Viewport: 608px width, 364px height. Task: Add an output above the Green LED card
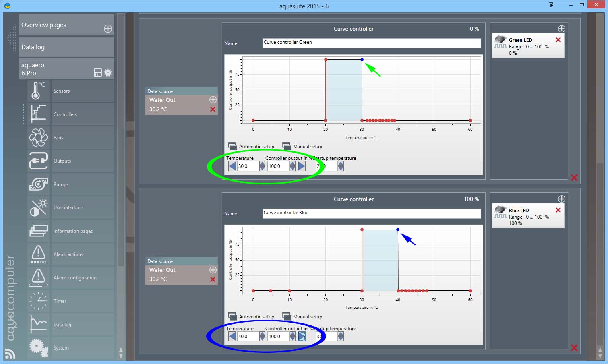click(561, 29)
